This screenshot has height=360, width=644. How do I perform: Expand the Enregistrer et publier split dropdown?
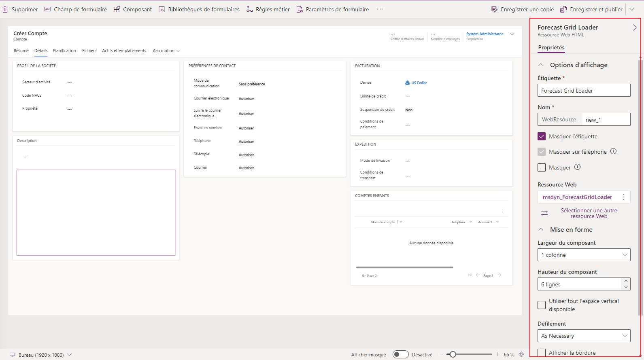(x=632, y=9)
